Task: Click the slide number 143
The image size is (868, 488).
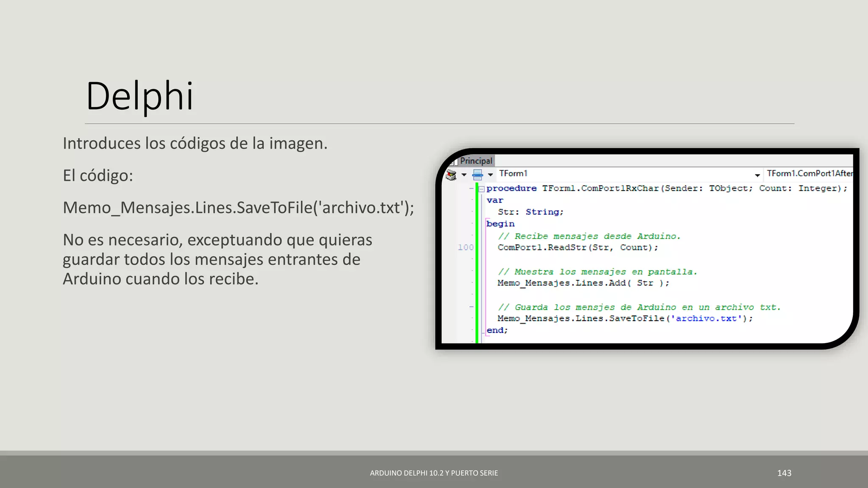Action: [x=784, y=473]
